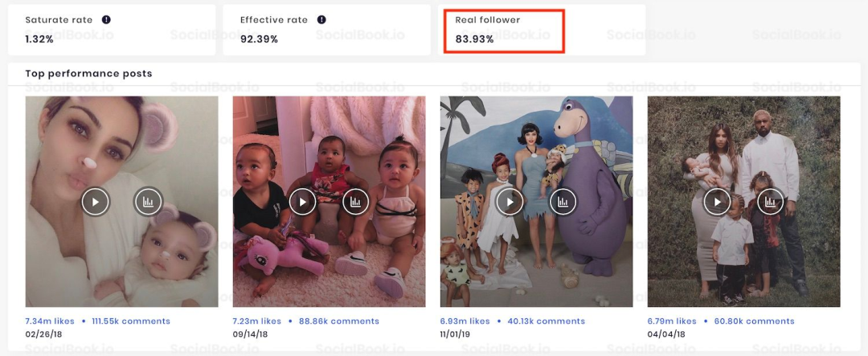This screenshot has width=868, height=356.
Task: Play the 04/04/18 family post
Action: (x=718, y=202)
